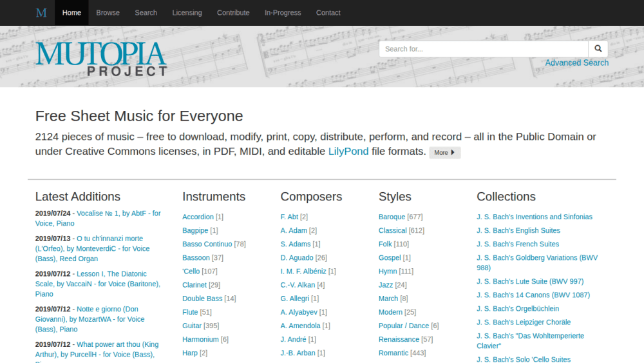Open Vocalise № 1 by AbtF
This screenshot has height=363, width=644.
tap(98, 219)
